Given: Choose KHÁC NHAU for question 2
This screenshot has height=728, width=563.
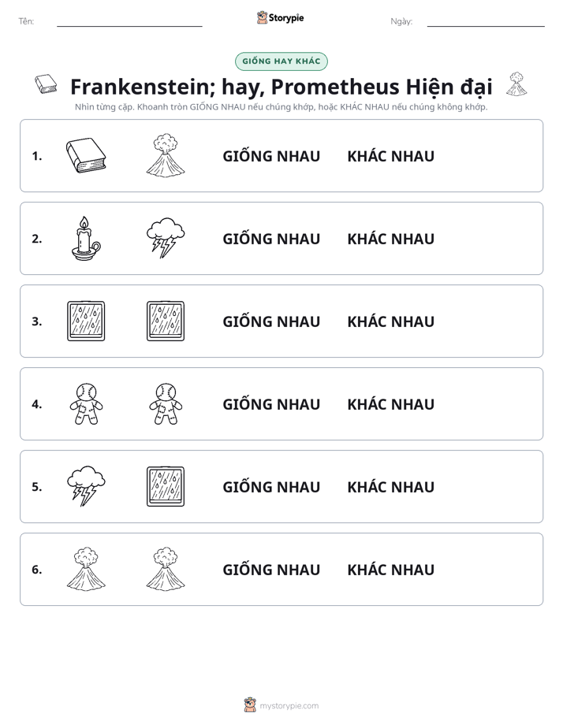Looking at the screenshot, I should coord(390,239).
